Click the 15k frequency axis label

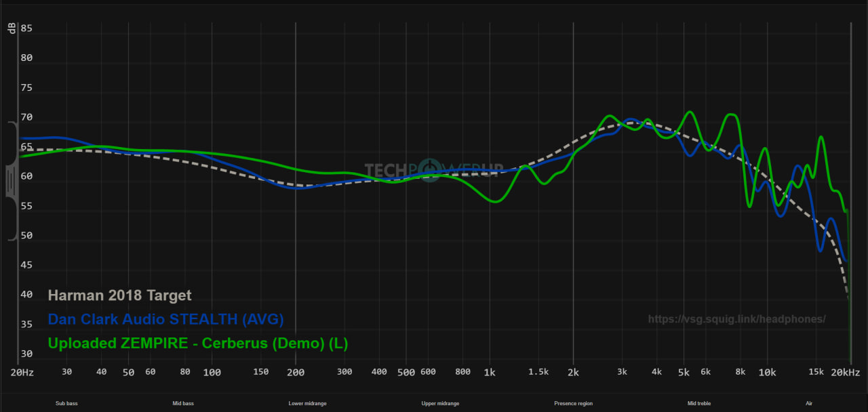point(816,372)
